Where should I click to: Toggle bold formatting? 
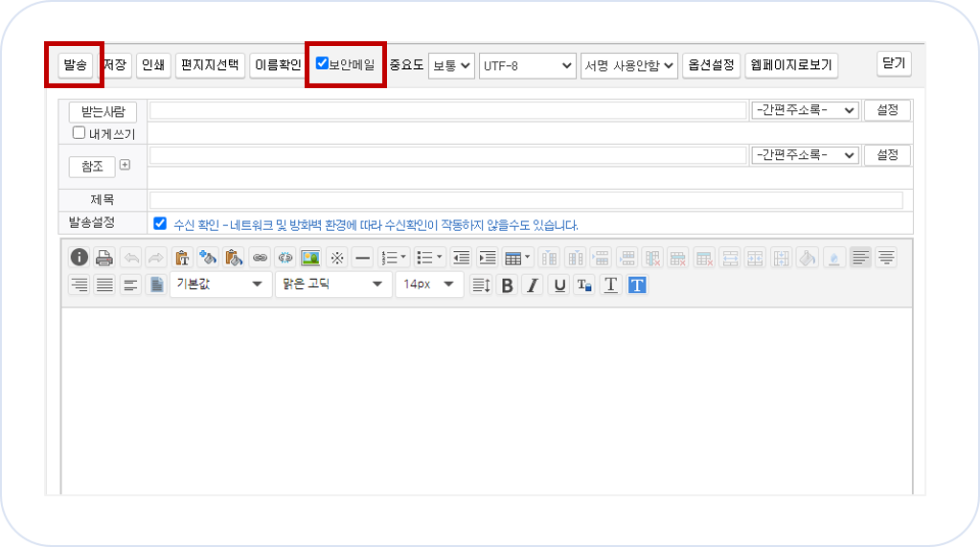tap(507, 285)
